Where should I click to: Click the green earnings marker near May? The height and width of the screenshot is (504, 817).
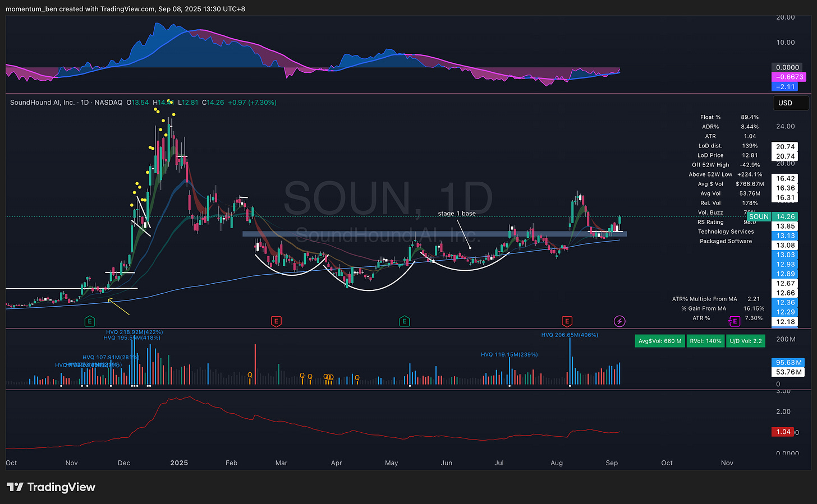[x=404, y=321]
